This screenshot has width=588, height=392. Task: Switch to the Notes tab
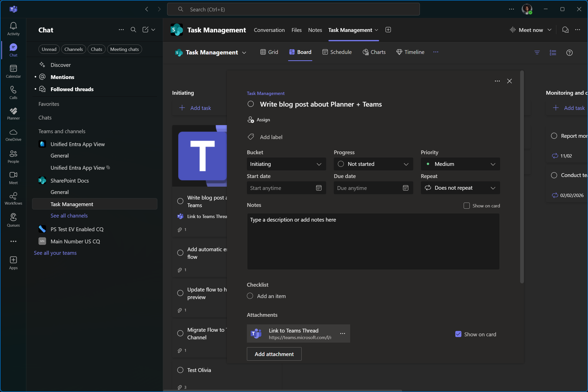coord(315,30)
